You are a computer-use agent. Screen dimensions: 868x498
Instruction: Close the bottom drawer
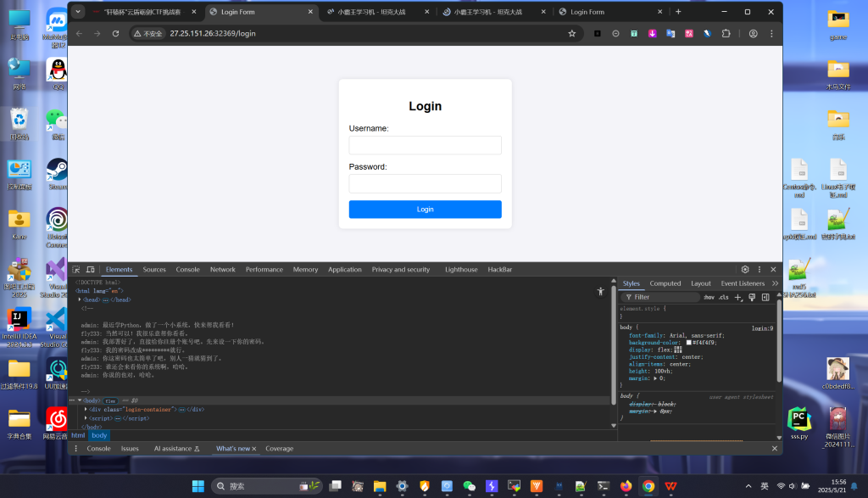tap(775, 449)
